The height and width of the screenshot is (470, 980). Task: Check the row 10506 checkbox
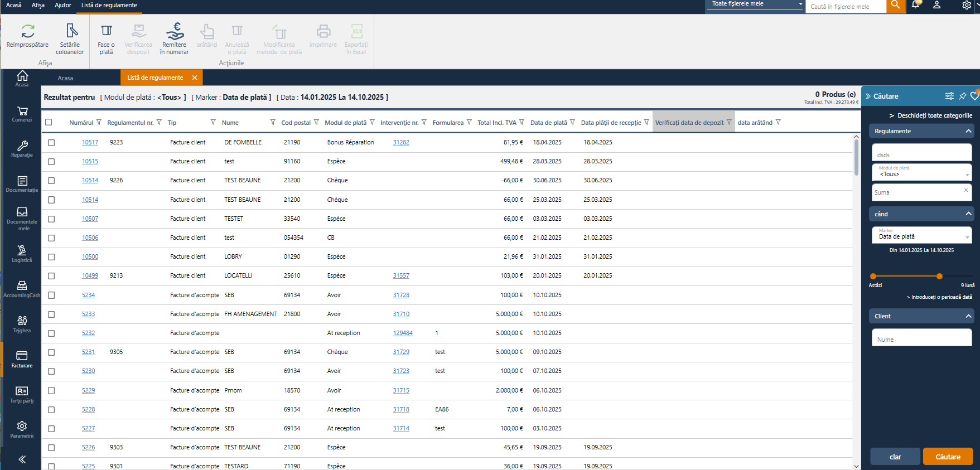coord(51,238)
